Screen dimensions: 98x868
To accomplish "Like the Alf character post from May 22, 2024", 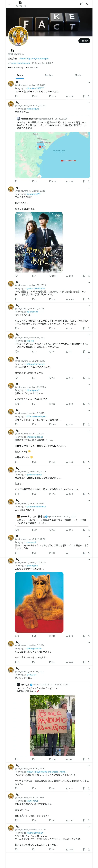I will tap(49, 636).
